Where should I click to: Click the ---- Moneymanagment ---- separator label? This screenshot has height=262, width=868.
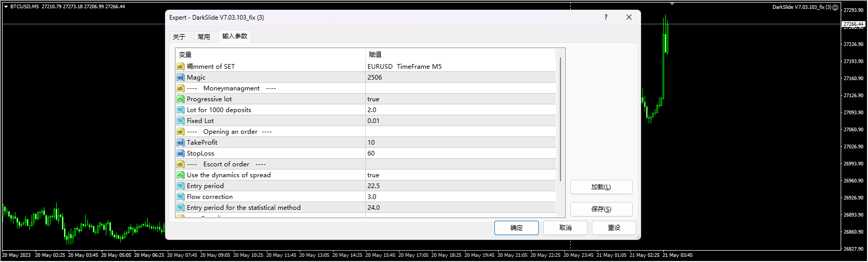coord(231,88)
